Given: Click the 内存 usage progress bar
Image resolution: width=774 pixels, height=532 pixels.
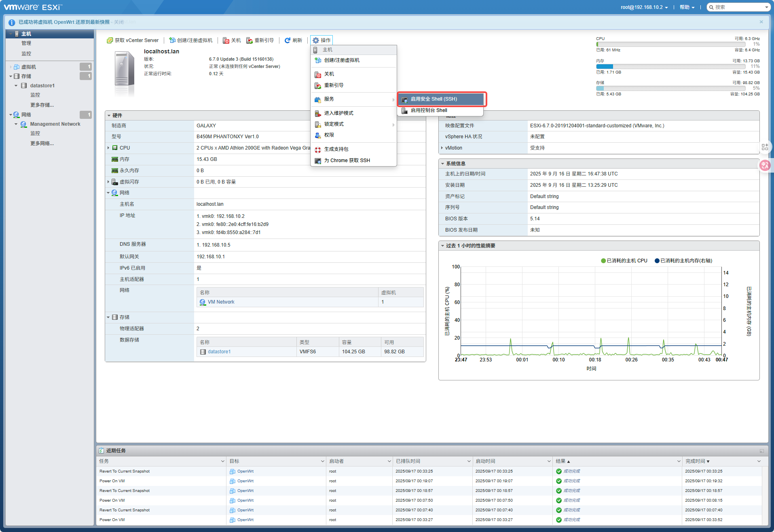Looking at the screenshot, I should click(x=670, y=67).
